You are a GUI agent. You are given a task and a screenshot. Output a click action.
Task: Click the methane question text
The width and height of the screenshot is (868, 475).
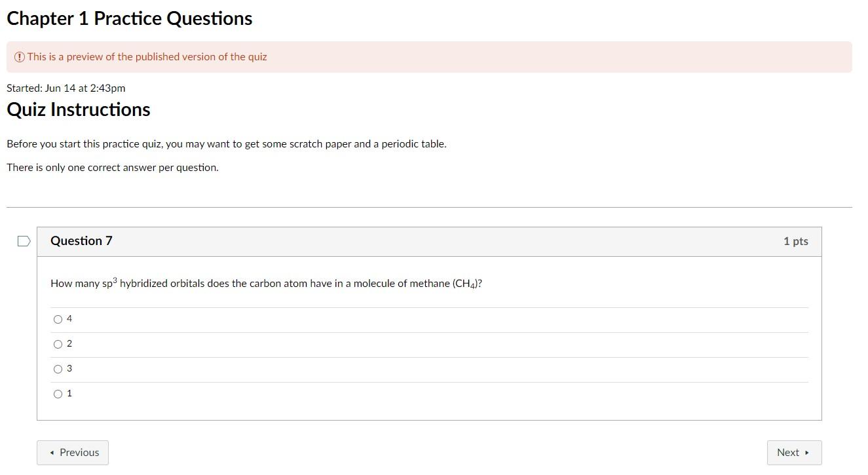266,283
